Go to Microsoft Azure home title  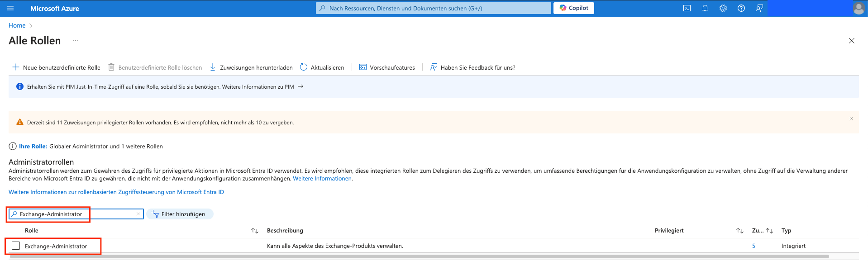click(x=55, y=9)
